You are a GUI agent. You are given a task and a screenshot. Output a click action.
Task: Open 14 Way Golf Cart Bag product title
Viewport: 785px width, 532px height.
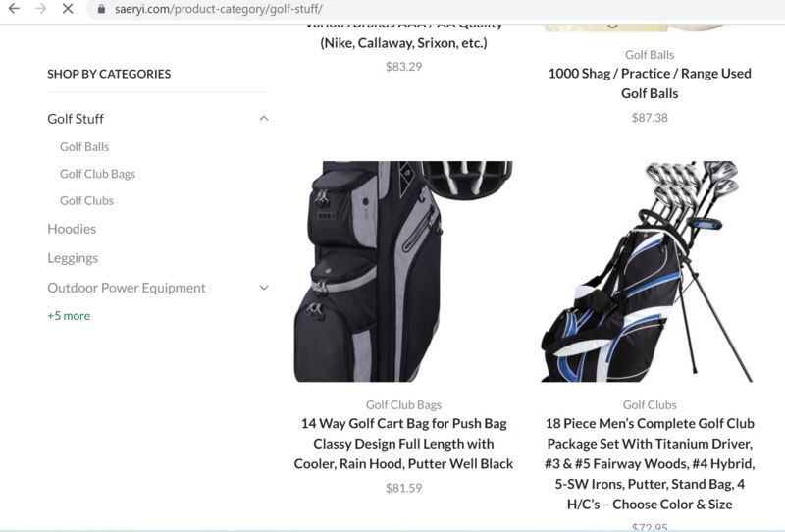click(403, 444)
